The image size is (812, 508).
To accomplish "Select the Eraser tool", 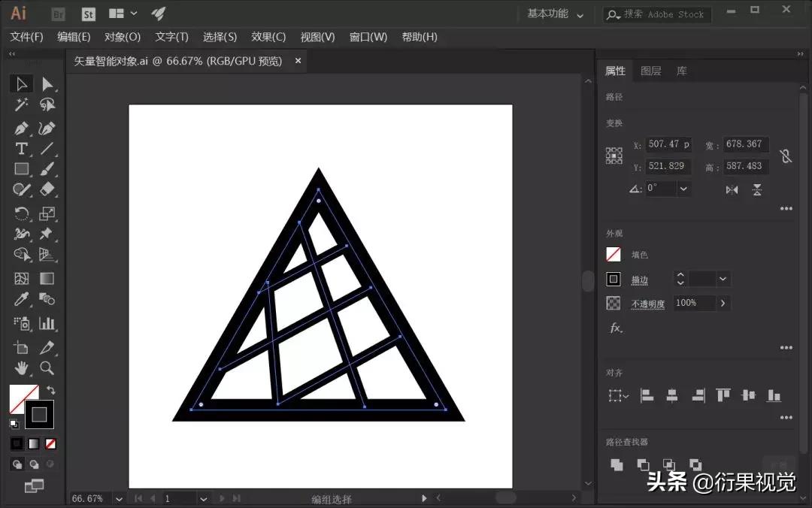I will point(47,189).
